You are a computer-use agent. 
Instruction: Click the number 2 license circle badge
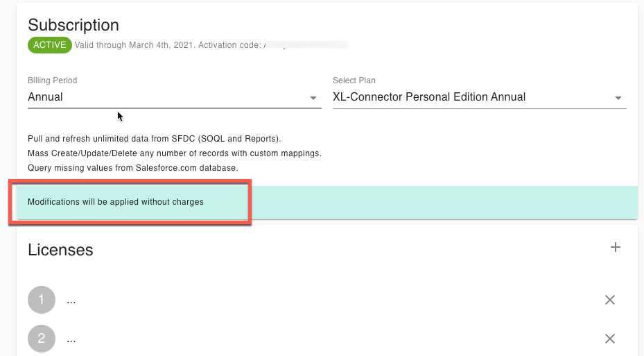[x=42, y=339]
